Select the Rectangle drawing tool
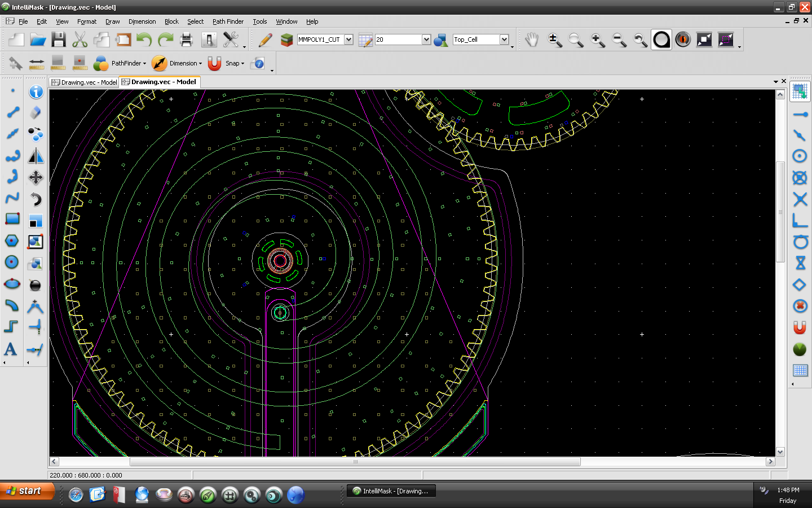 pyautogui.click(x=12, y=219)
